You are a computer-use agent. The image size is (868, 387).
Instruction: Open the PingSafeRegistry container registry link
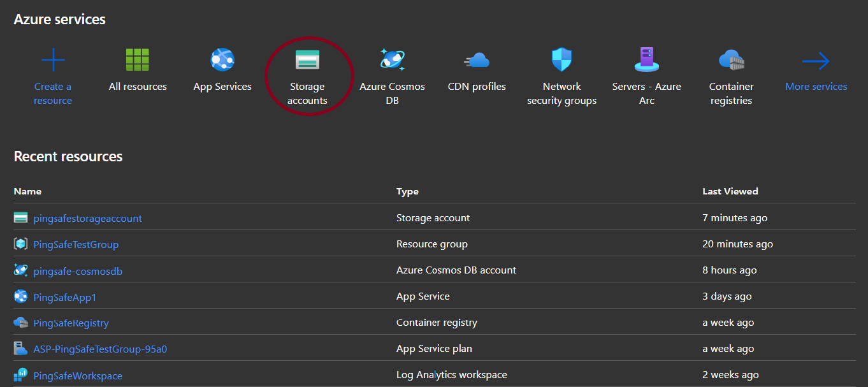coord(71,323)
